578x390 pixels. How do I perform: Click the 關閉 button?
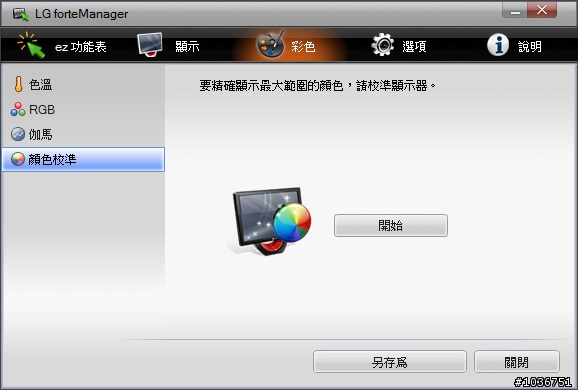pos(516,362)
